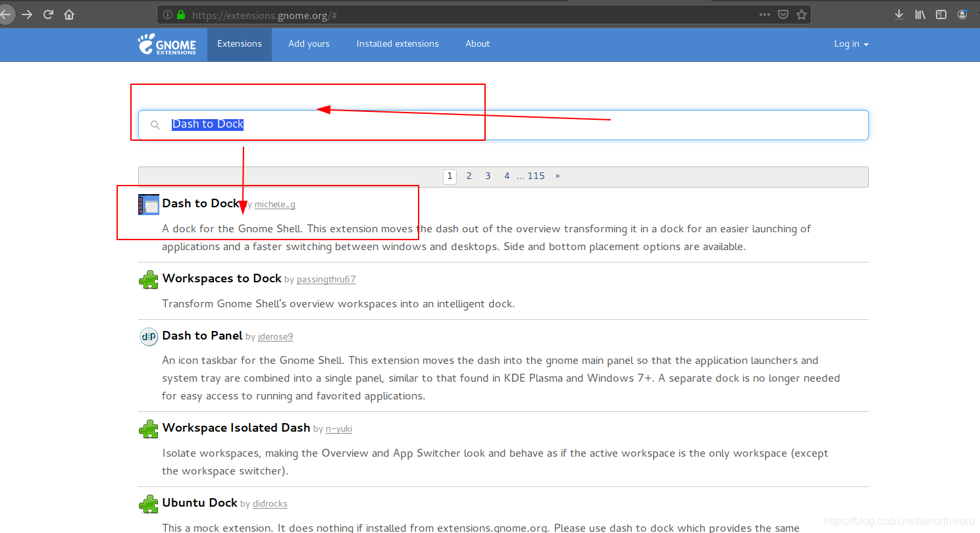The height and width of the screenshot is (533, 980).
Task: Open page actions three-dot menu
Action: click(764, 14)
